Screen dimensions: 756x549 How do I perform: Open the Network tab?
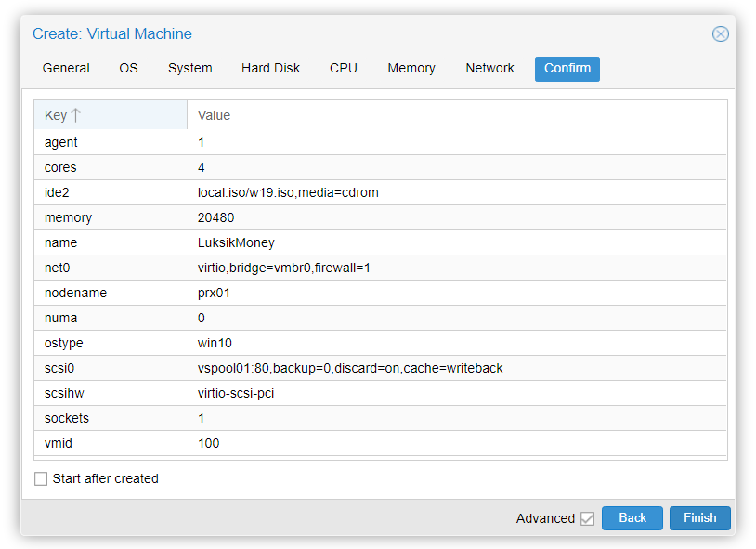(489, 69)
